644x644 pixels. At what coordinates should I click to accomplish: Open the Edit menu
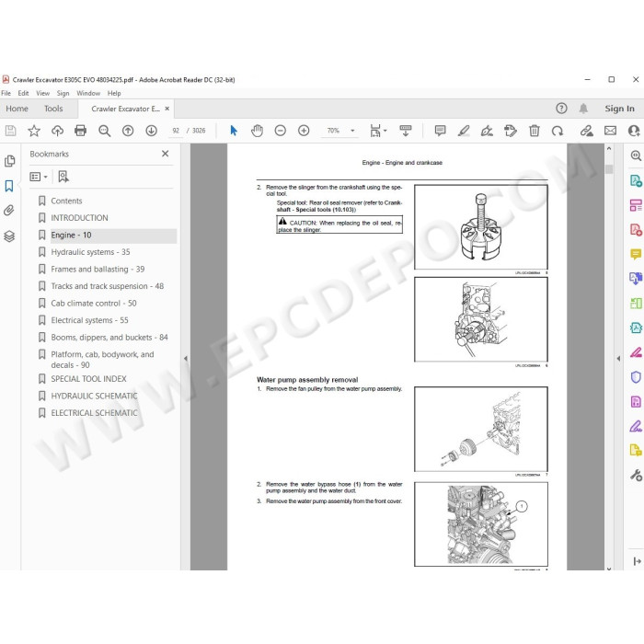[23, 93]
